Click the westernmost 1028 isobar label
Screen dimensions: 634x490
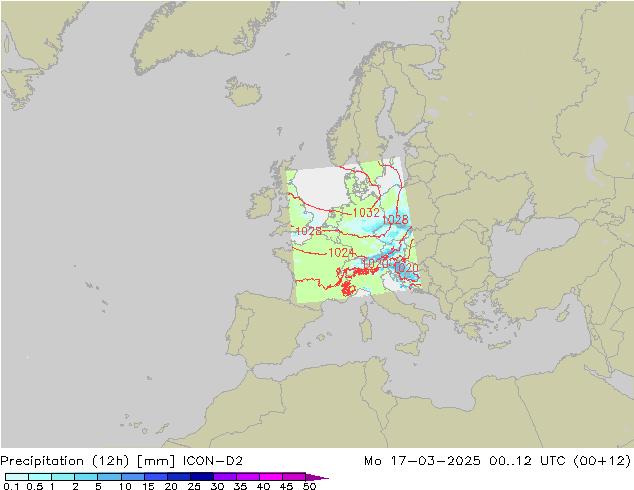point(309,231)
